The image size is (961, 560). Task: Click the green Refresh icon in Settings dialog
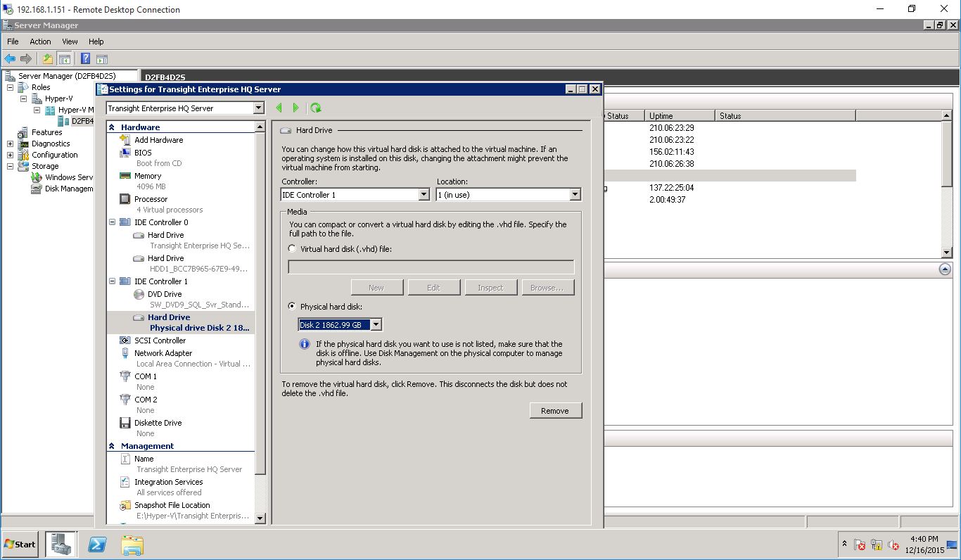point(316,108)
